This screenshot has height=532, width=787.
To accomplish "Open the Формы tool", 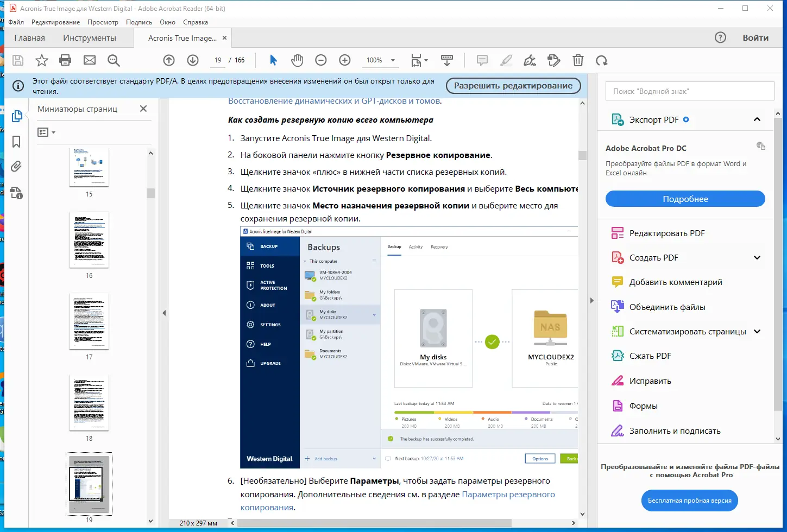I will (634, 406).
